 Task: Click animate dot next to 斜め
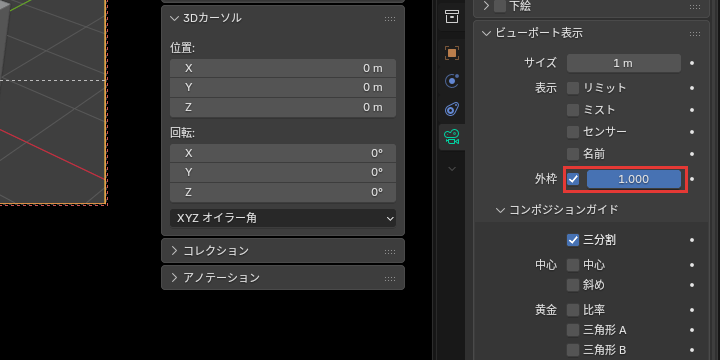click(692, 285)
